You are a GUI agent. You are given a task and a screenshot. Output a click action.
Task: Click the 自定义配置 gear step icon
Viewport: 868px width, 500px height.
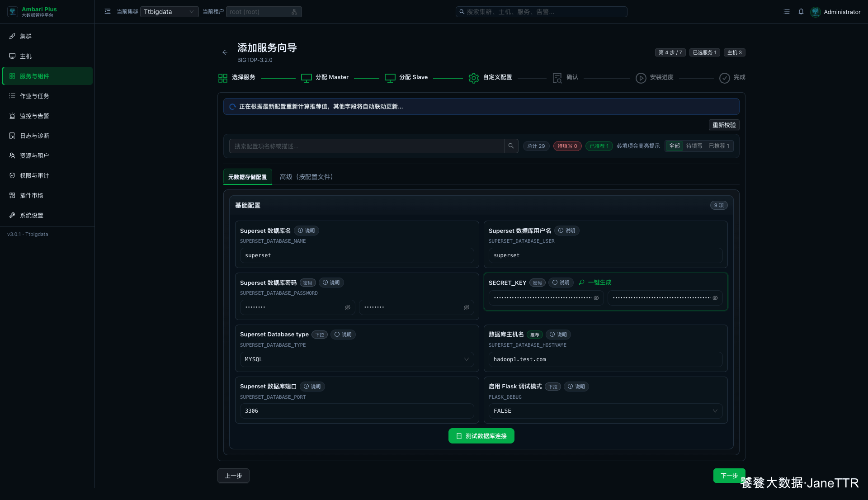pos(474,78)
